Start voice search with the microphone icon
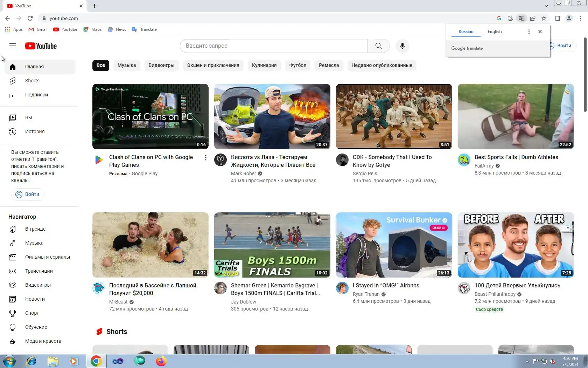This screenshot has height=368, width=588. click(402, 46)
